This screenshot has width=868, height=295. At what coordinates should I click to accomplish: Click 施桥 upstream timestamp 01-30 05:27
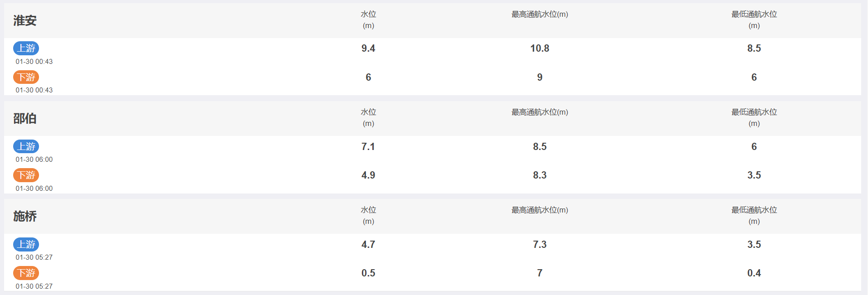[34, 257]
